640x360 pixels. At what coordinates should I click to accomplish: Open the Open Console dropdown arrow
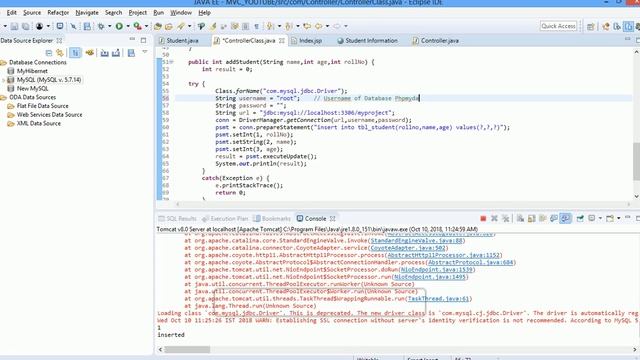(x=619, y=219)
